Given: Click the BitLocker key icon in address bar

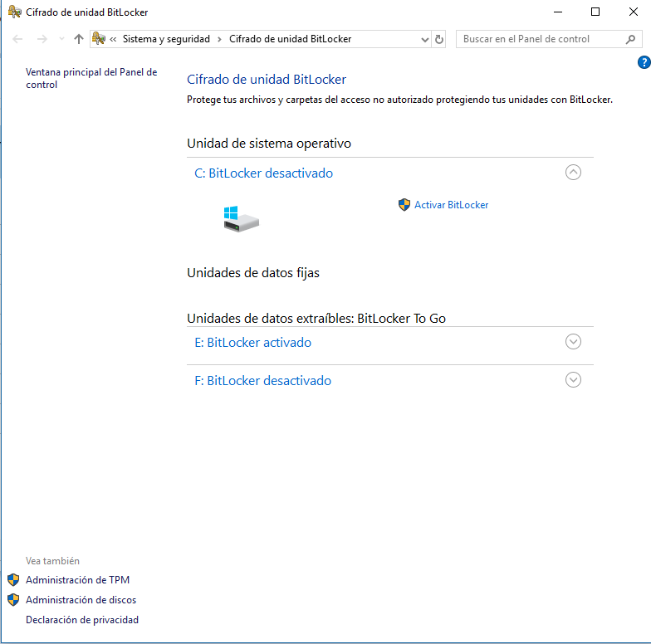Looking at the screenshot, I should tap(99, 39).
